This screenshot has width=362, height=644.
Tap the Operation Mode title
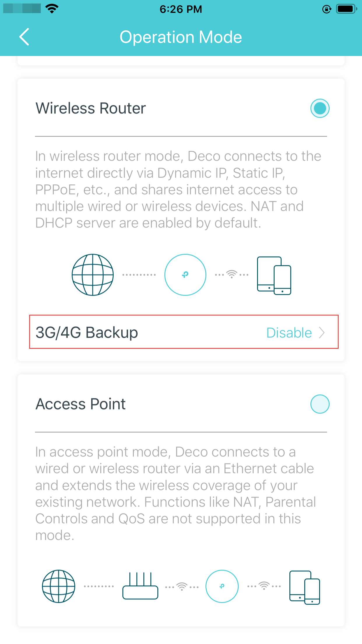tap(181, 37)
